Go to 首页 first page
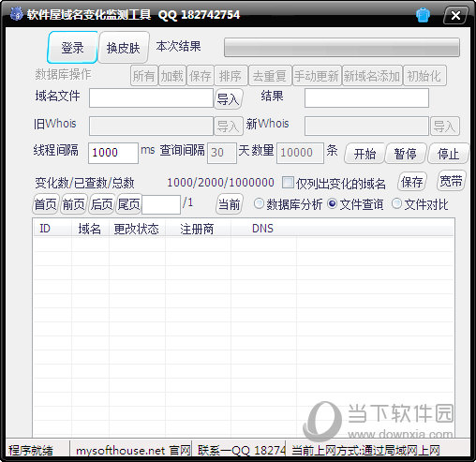Image resolution: width=476 pixels, height=462 pixels. [x=46, y=204]
